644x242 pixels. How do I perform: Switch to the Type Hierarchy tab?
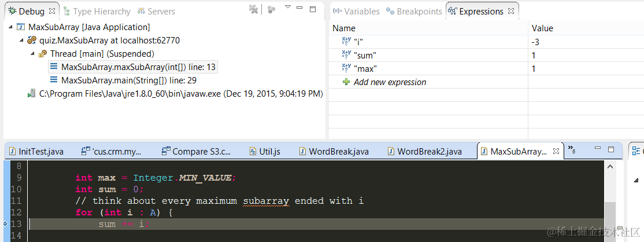pyautogui.click(x=101, y=12)
